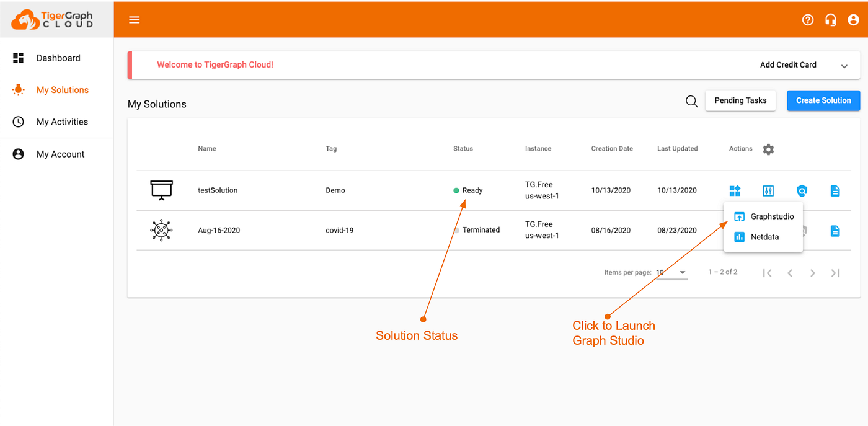Click the Create Solution button
Image resolution: width=868 pixels, height=426 pixels.
[x=823, y=100]
